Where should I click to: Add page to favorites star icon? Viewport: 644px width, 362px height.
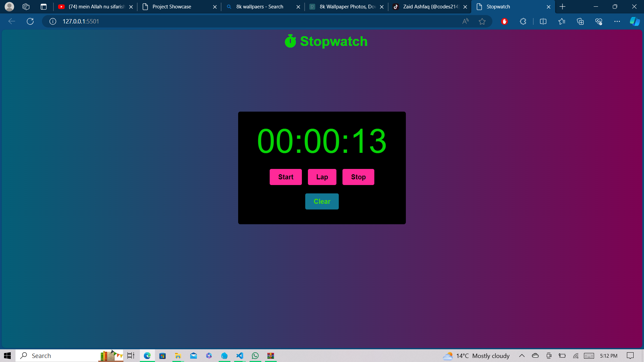(482, 21)
